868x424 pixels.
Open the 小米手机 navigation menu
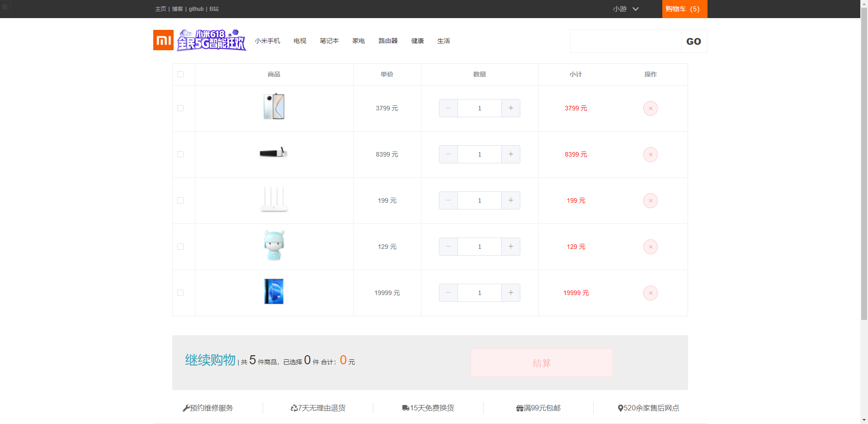coord(267,41)
